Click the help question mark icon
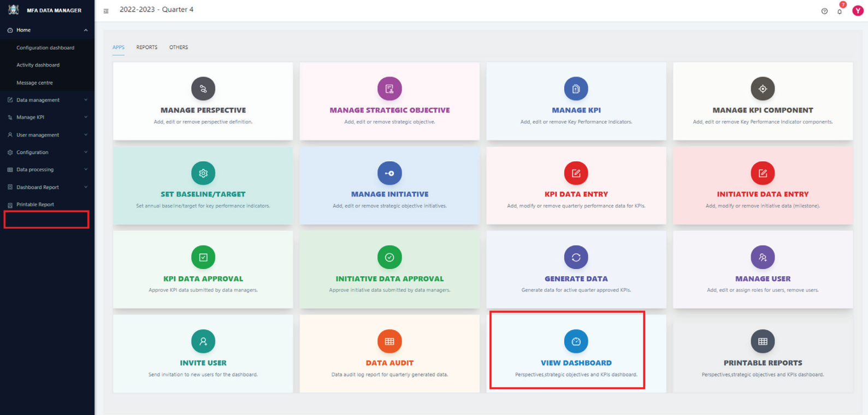868x415 pixels. click(824, 11)
